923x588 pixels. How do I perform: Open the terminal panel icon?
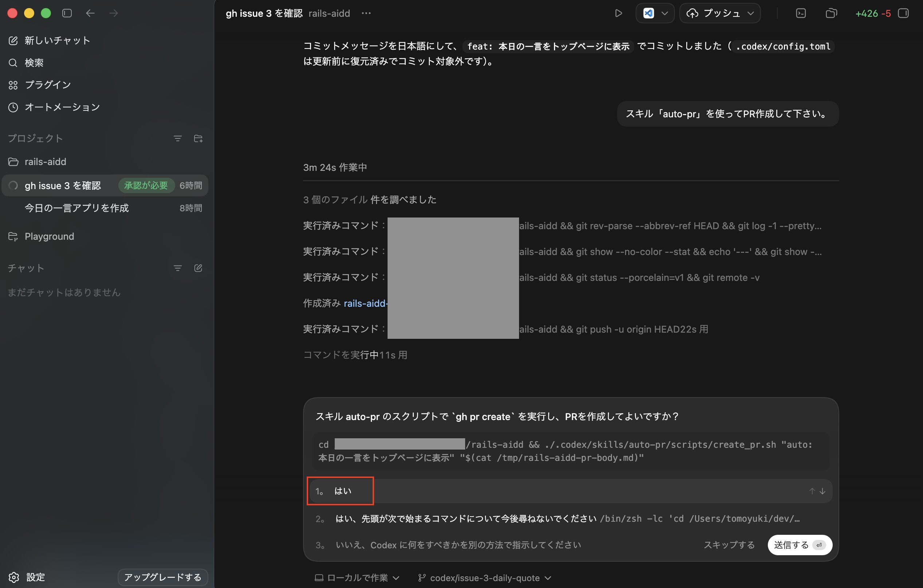(801, 13)
